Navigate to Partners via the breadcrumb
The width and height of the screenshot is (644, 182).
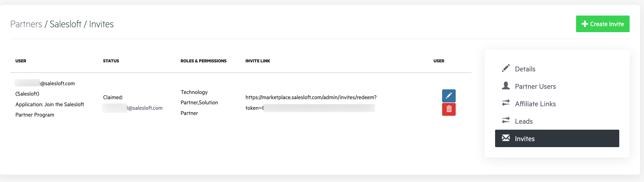click(x=26, y=24)
